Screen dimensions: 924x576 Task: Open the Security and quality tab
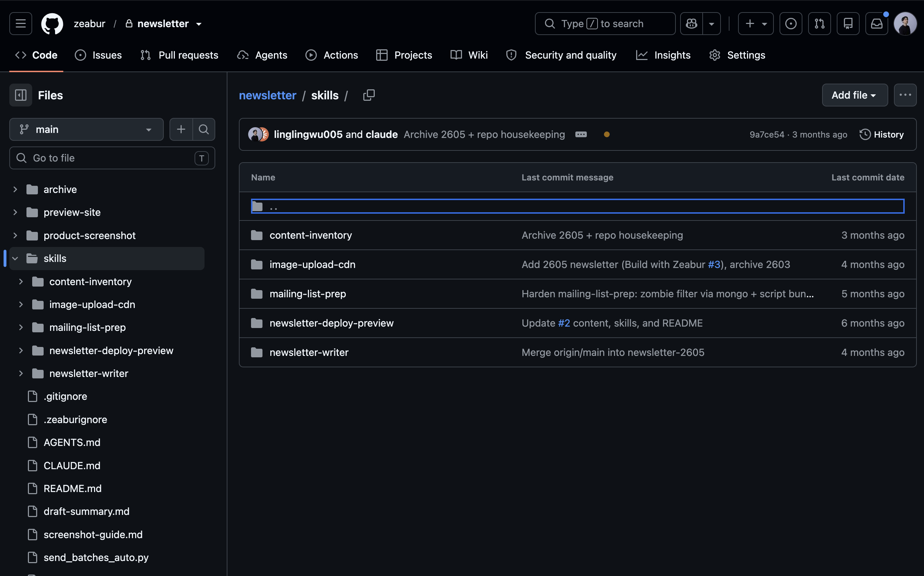pos(561,55)
